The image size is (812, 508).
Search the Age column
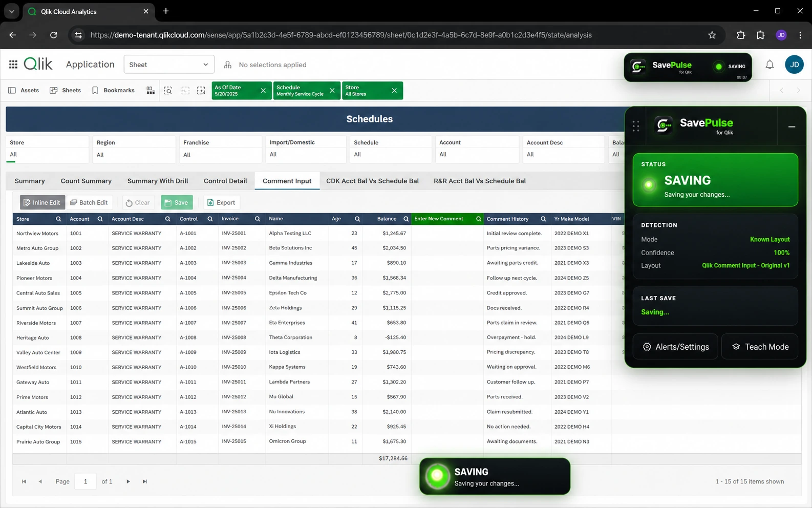357,219
